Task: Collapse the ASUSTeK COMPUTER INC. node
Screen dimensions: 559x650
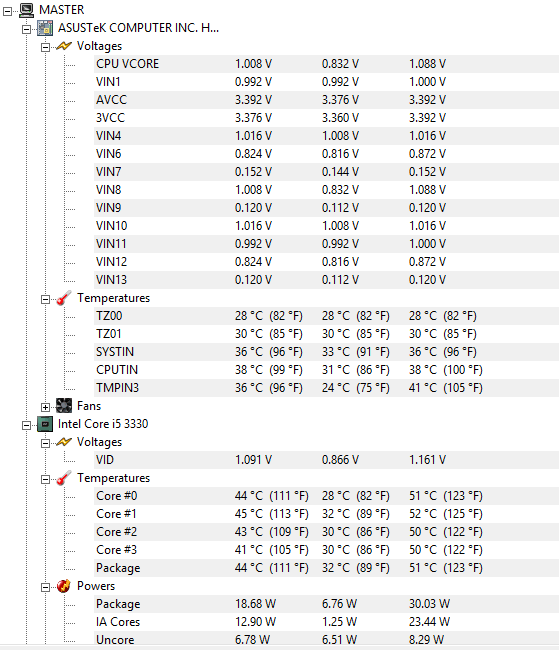Action: click(26, 29)
